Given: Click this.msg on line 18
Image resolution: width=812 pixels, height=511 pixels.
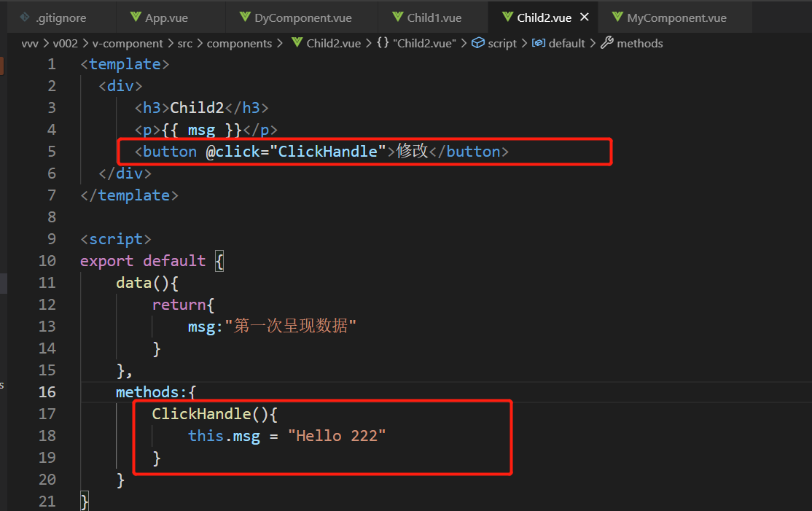Looking at the screenshot, I should point(224,436).
